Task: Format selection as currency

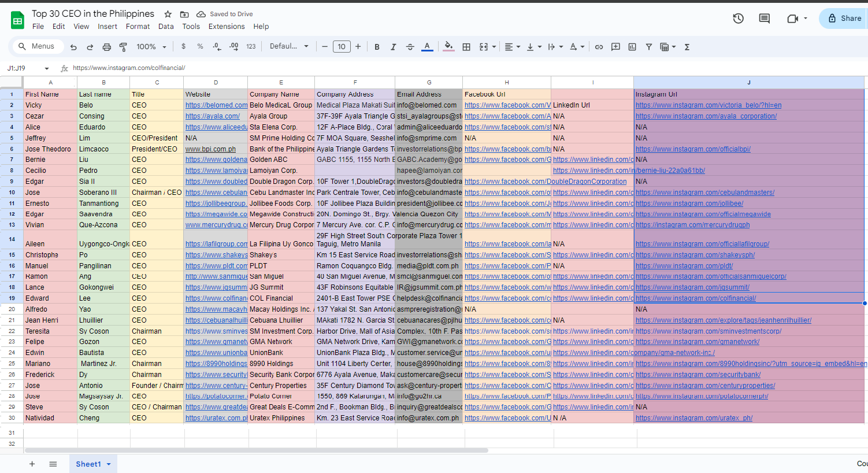Action: pyautogui.click(x=183, y=47)
